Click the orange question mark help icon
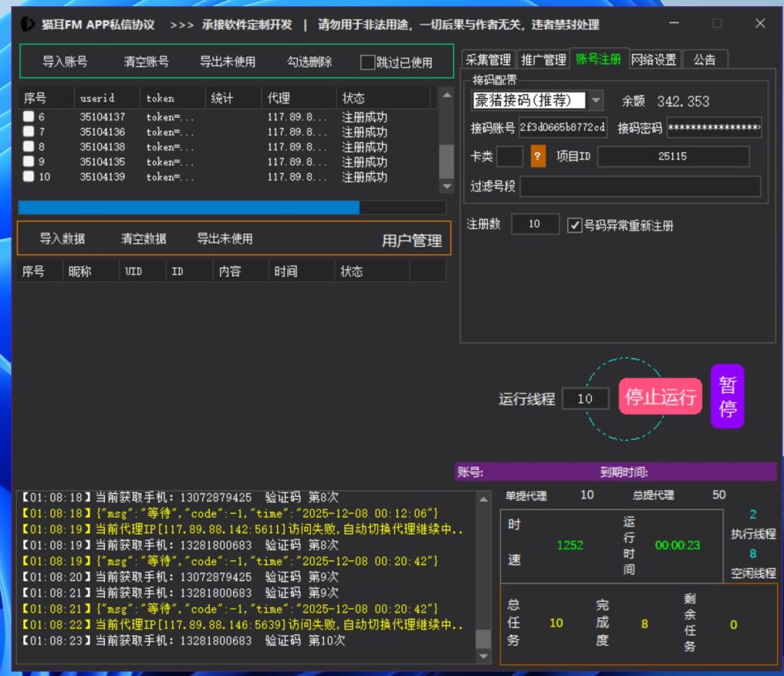The height and width of the screenshot is (676, 784). pyautogui.click(x=538, y=156)
